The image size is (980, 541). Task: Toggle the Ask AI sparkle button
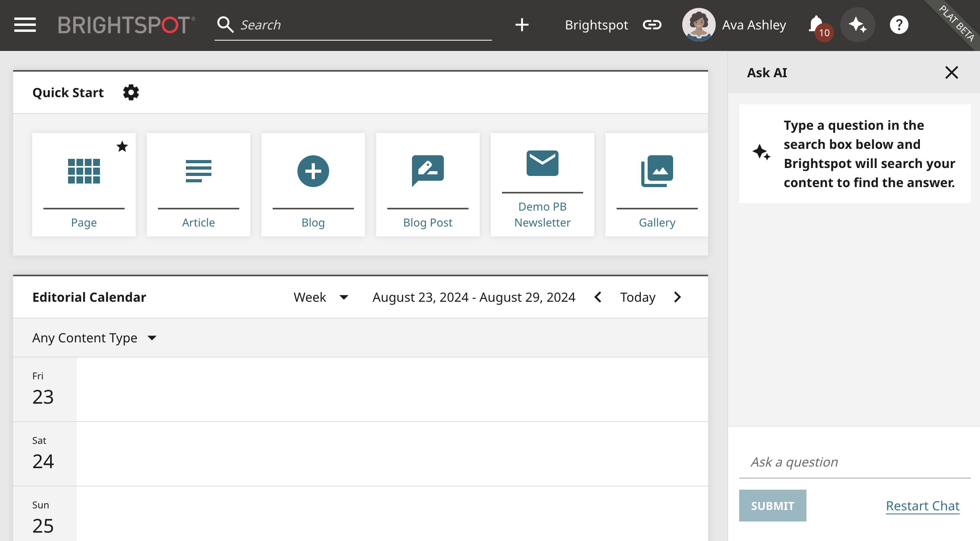click(857, 25)
